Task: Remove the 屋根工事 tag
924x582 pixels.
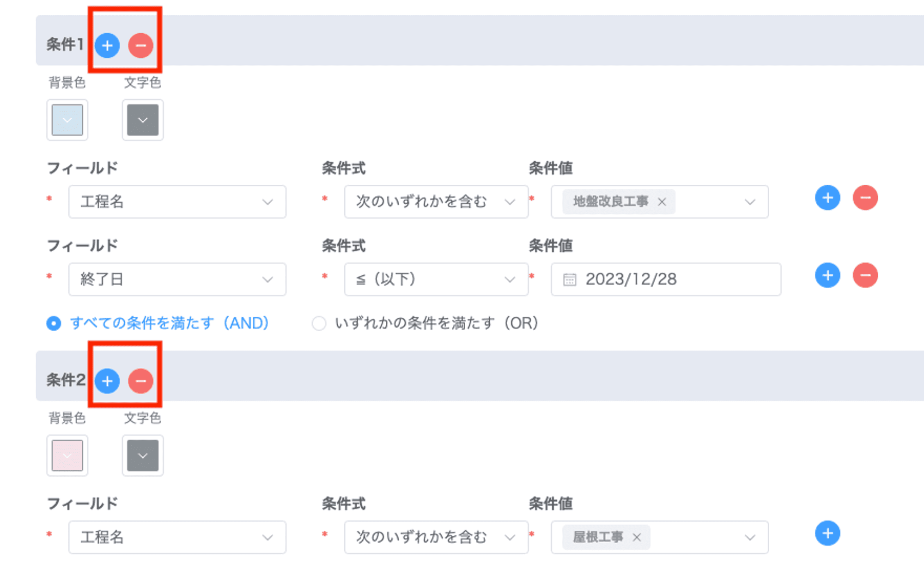Action: 637,537
